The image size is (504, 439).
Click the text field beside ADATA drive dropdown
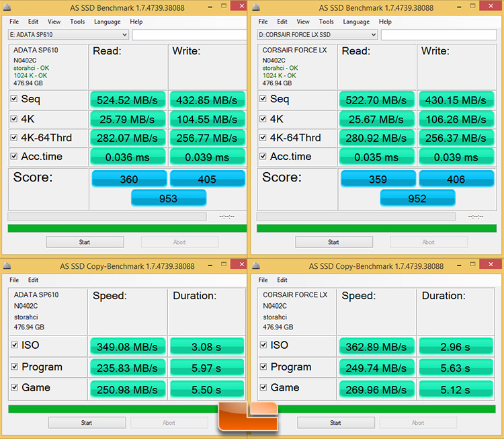pyautogui.click(x=190, y=35)
